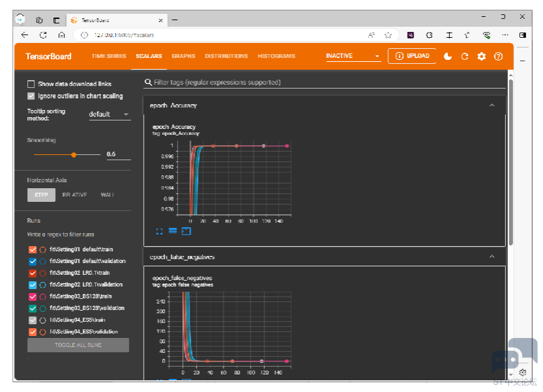Click browser favorites star icon
The image size is (543, 392).
pos(388,35)
